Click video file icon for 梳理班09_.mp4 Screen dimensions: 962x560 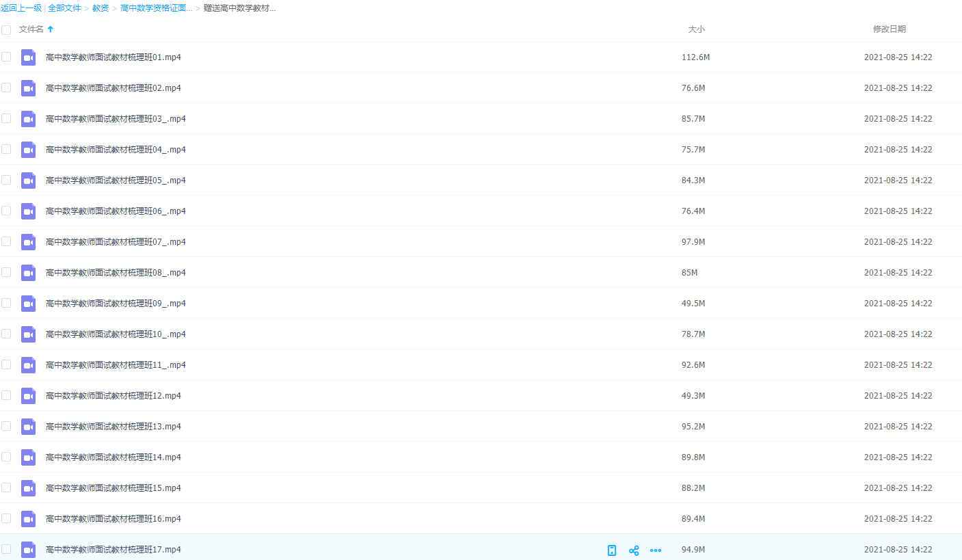click(28, 304)
